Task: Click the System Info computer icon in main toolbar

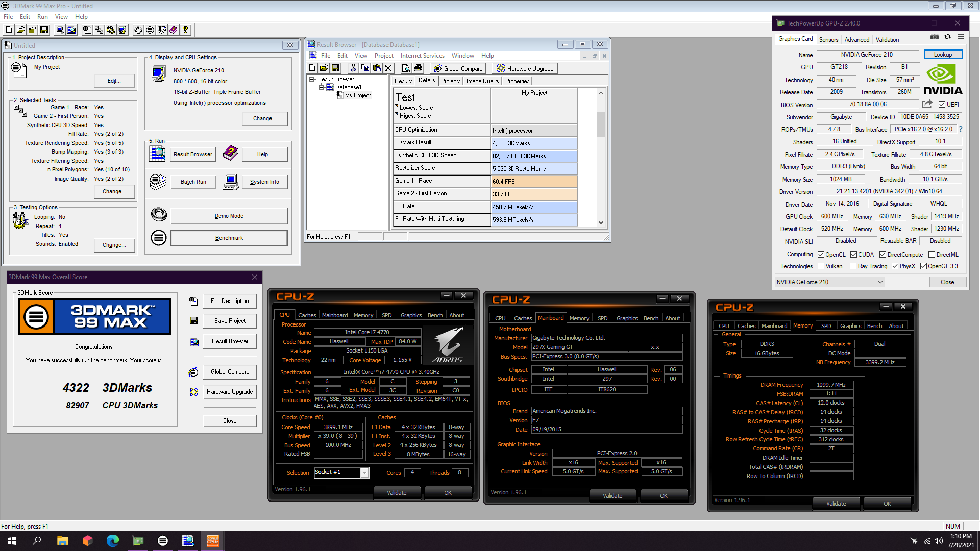Action: (x=60, y=30)
